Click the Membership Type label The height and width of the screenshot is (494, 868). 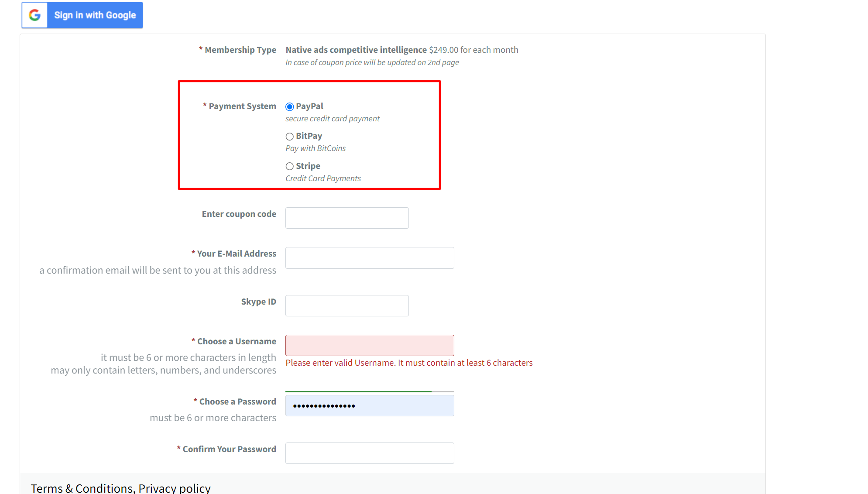click(x=238, y=50)
